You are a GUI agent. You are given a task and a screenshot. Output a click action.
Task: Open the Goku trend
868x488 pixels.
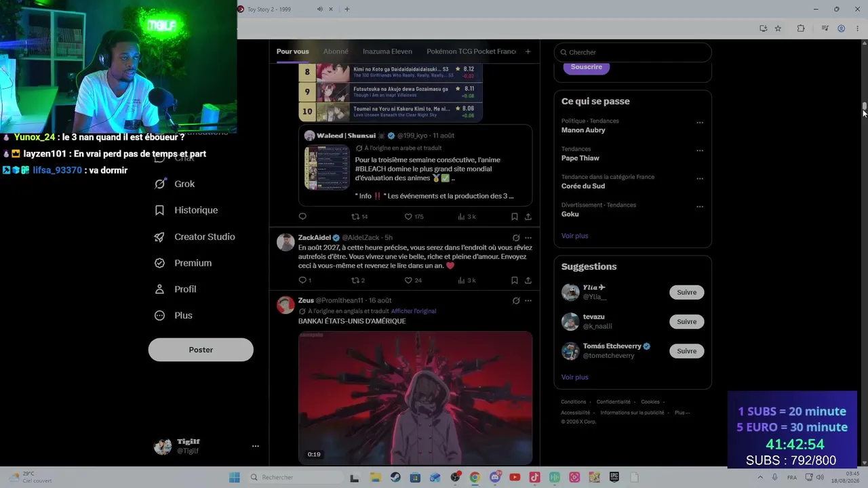tap(570, 214)
